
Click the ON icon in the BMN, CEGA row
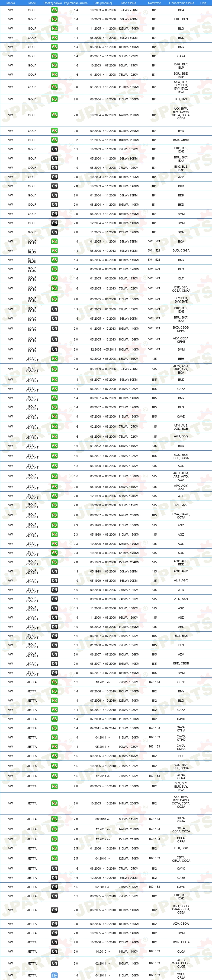point(54,942)
